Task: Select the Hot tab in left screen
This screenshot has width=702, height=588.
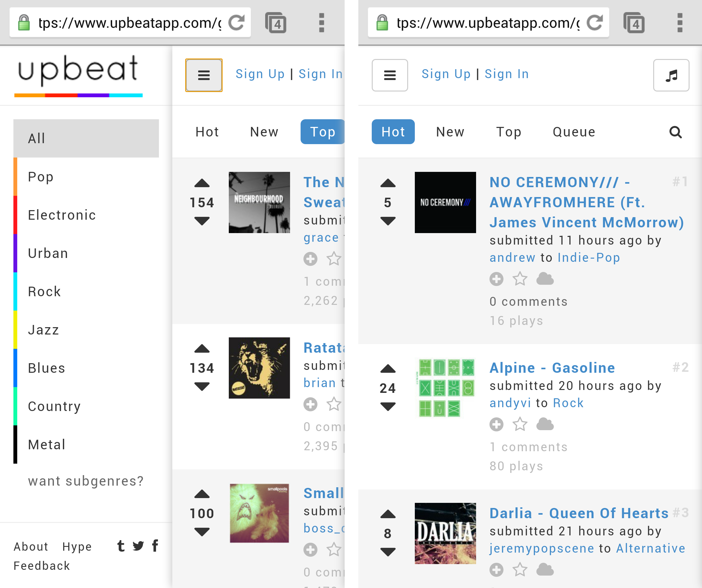Action: click(207, 132)
